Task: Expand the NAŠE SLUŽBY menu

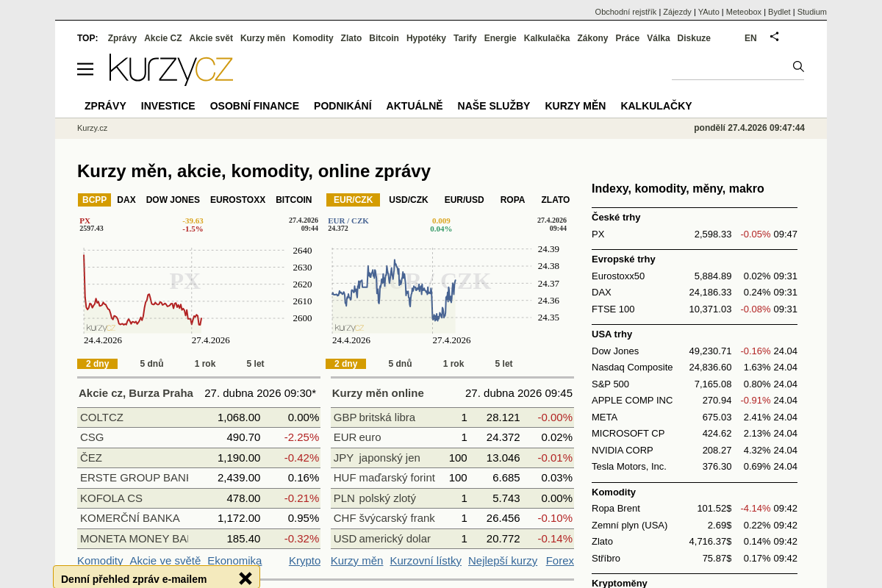Action: pyautogui.click(x=493, y=106)
